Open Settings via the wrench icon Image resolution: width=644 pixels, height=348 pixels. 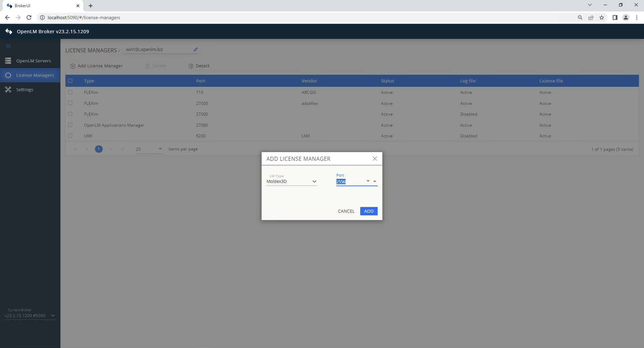click(x=8, y=89)
